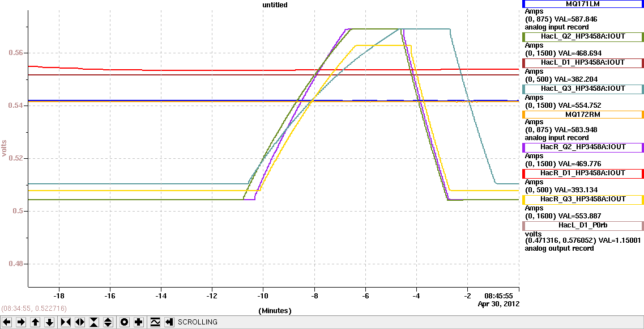644x329 pixels.
Task: Click the -10 x-axis tick label
Action: click(263, 296)
